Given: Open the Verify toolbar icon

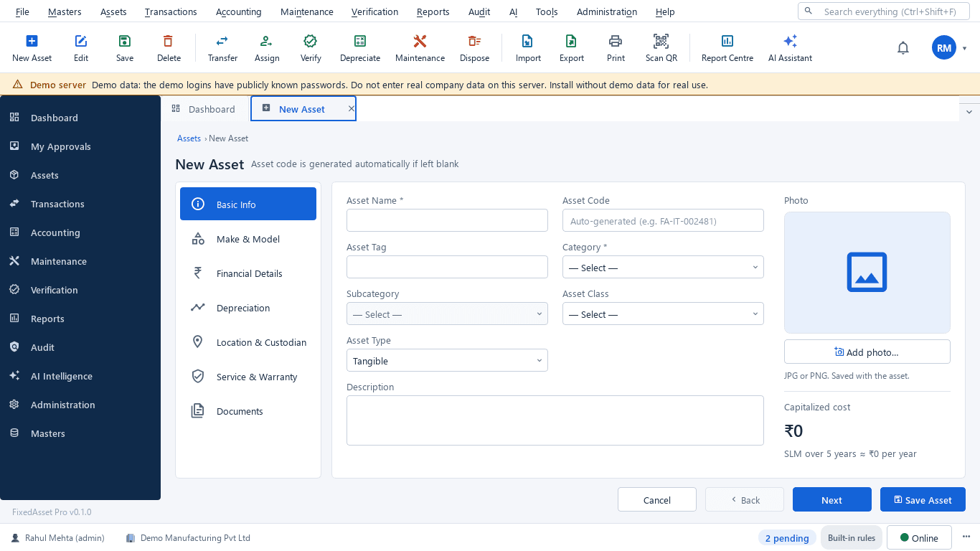Looking at the screenshot, I should pyautogui.click(x=311, y=48).
